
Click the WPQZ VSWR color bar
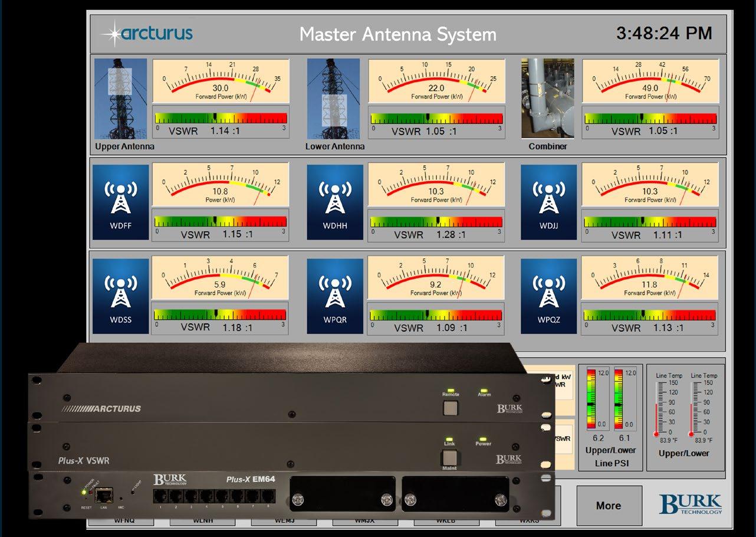(x=650, y=315)
